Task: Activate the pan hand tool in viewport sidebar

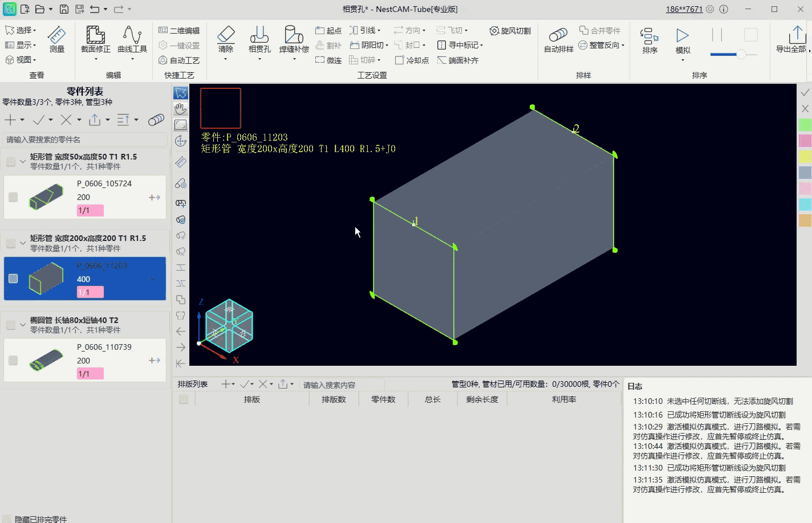Action: tap(181, 109)
